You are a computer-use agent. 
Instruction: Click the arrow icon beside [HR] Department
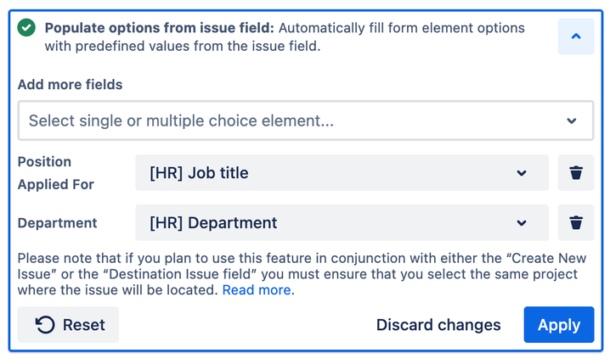point(522,223)
